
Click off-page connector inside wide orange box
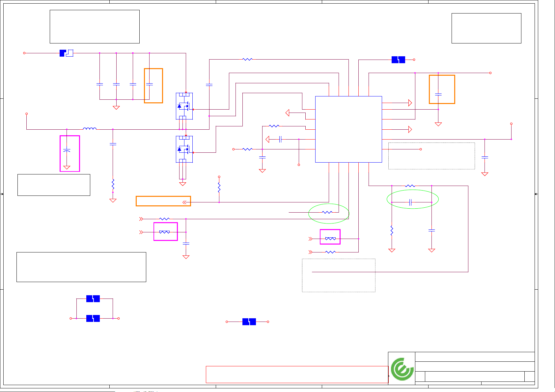click(x=185, y=202)
